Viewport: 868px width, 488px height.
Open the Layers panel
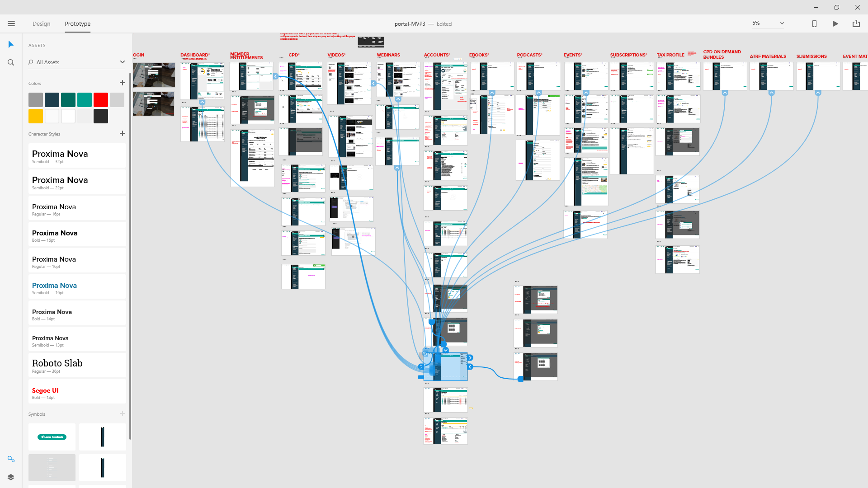tap(11, 477)
